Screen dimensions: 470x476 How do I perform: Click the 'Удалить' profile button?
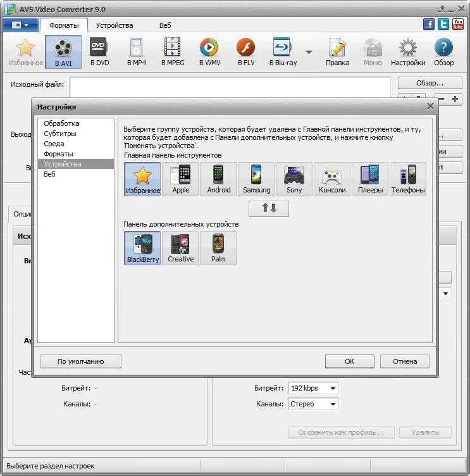[x=425, y=432]
